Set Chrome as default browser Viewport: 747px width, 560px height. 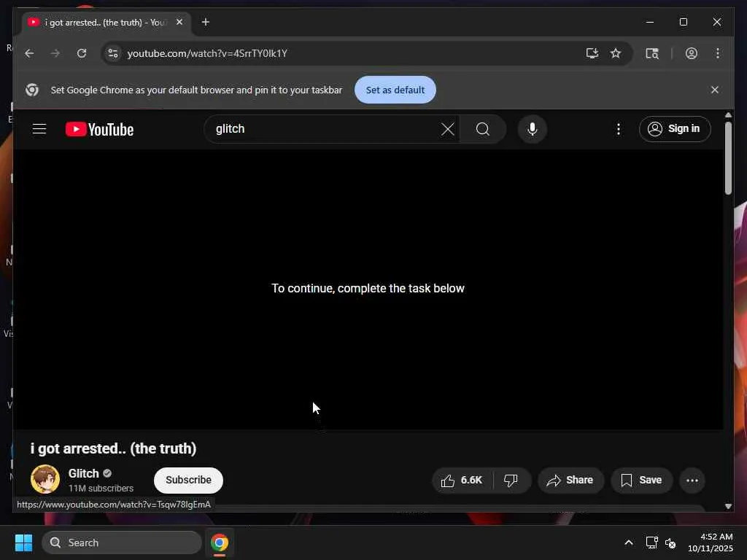click(x=395, y=90)
